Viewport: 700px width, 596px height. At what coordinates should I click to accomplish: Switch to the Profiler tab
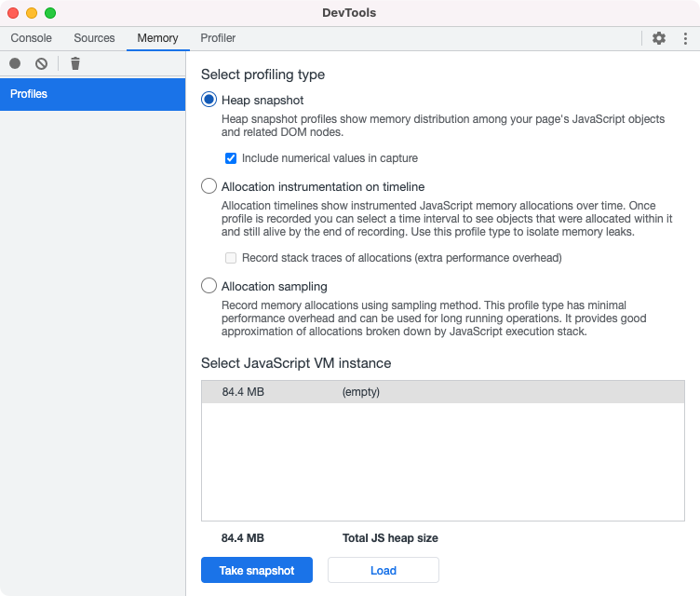218,38
